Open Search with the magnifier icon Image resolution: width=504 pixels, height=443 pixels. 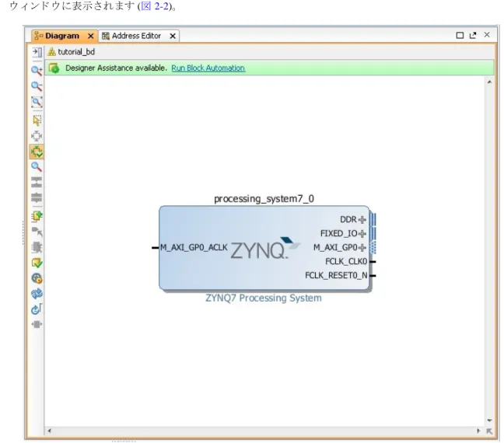pos(37,167)
